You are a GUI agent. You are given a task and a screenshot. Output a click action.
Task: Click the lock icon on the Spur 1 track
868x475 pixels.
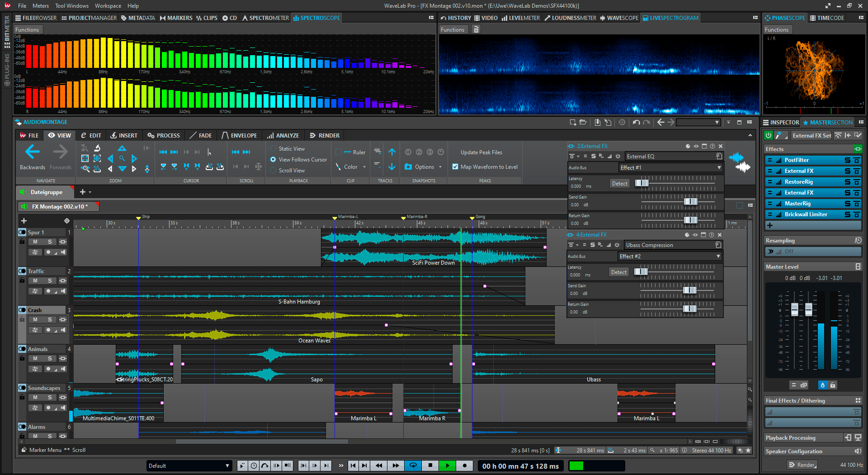22,242
